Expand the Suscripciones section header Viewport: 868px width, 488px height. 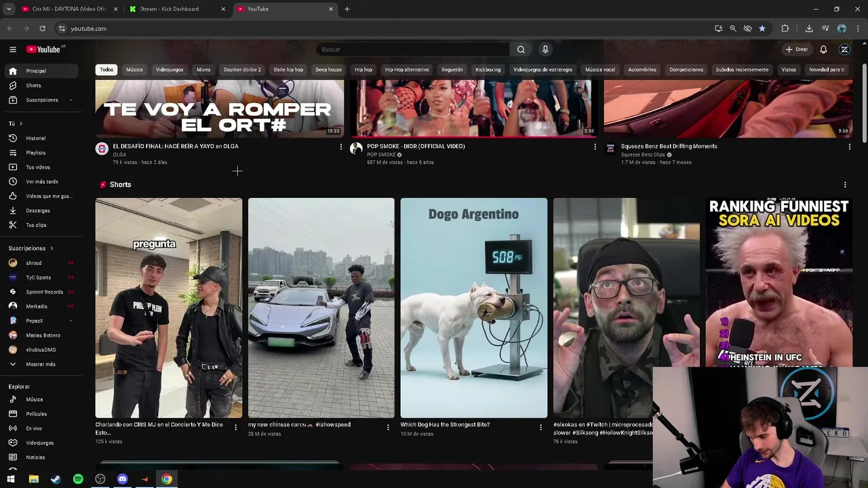(x=31, y=248)
